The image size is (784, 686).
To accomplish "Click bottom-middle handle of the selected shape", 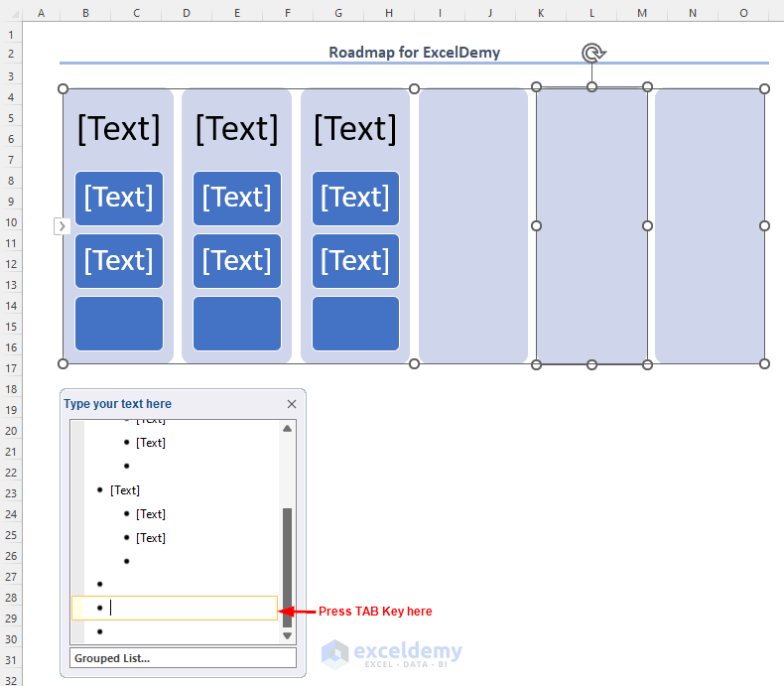I will [592, 365].
